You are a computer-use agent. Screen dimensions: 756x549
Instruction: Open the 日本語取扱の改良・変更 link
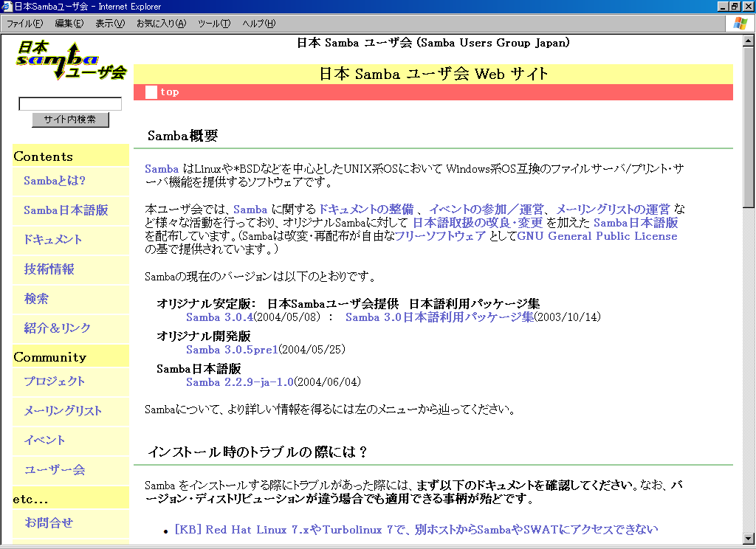tap(478, 223)
